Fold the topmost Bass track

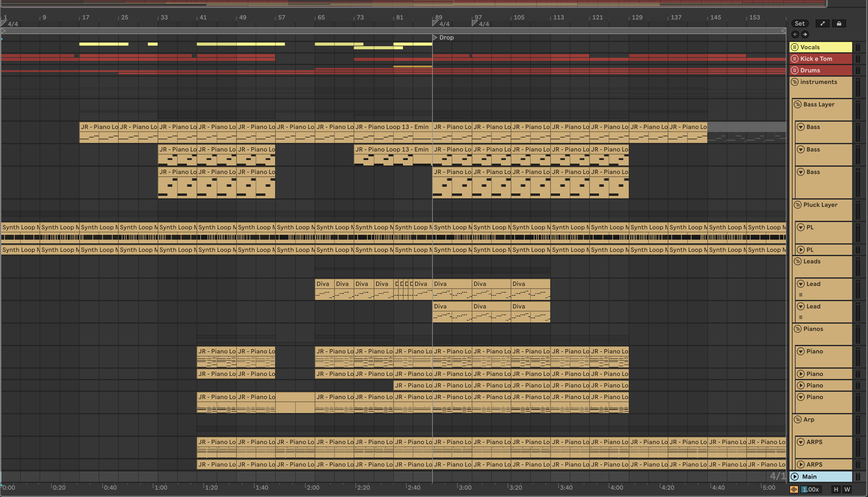(801, 127)
